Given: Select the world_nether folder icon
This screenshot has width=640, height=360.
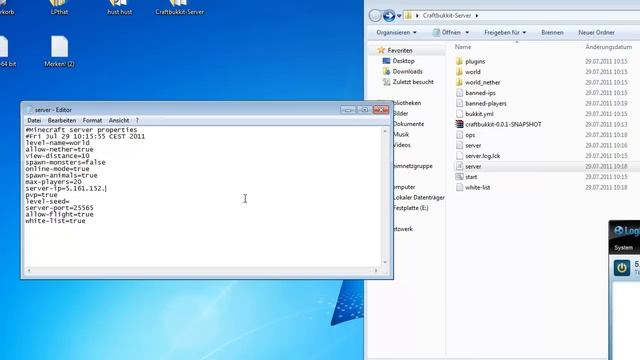Looking at the screenshot, I should pos(459,82).
